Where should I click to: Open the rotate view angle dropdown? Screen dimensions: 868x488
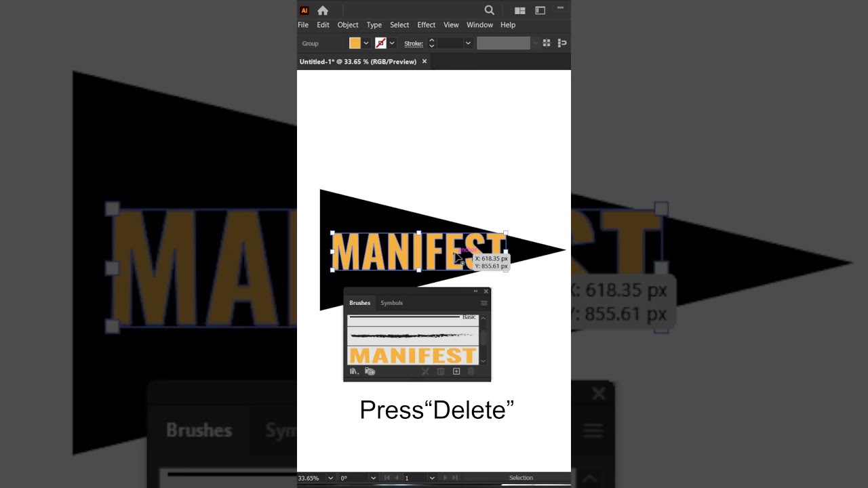373,478
